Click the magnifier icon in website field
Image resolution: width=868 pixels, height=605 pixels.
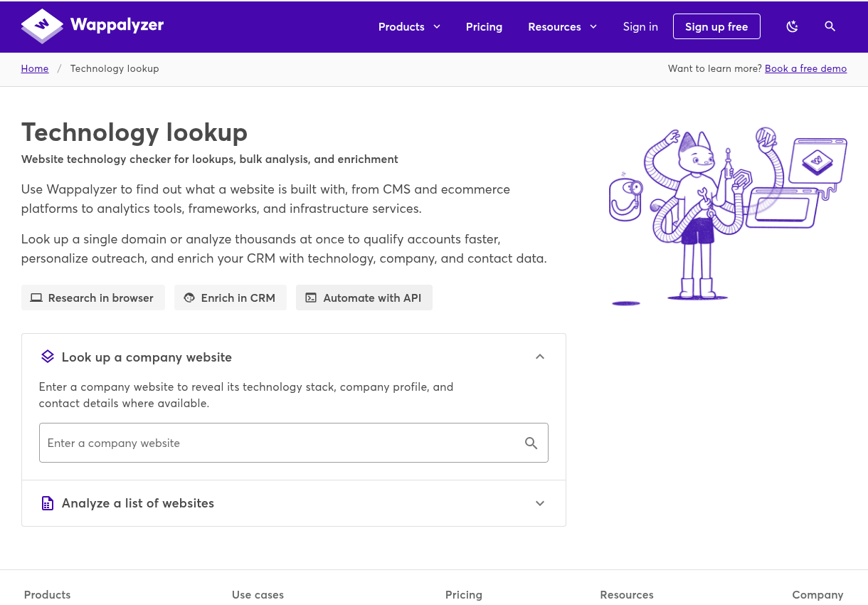pyautogui.click(x=531, y=443)
